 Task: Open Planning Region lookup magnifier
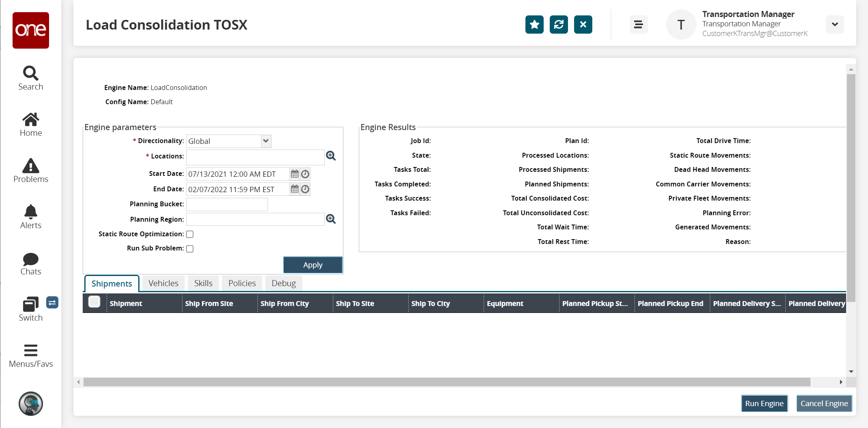click(331, 219)
